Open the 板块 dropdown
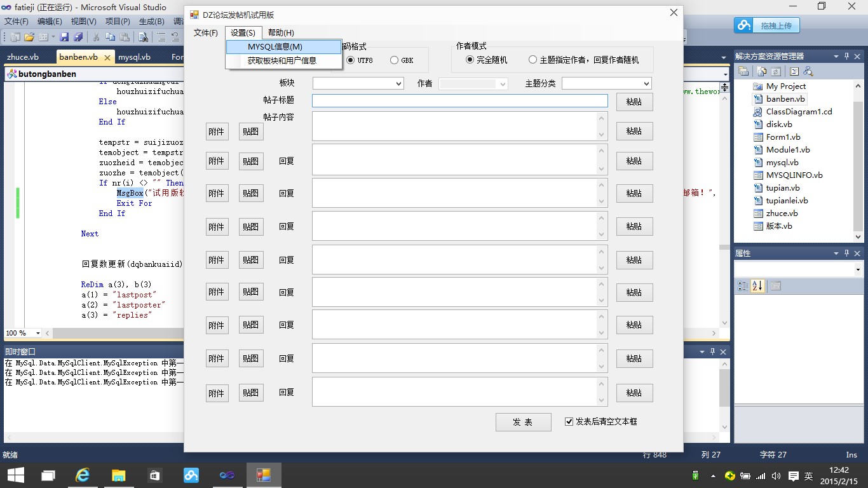This screenshot has height=488, width=868. point(358,83)
